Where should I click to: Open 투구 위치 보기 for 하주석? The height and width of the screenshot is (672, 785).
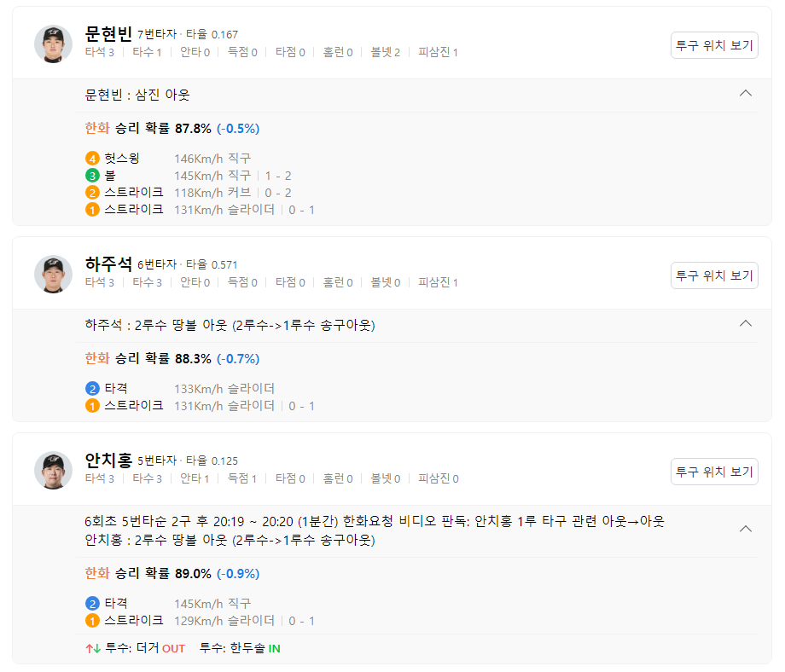(714, 275)
